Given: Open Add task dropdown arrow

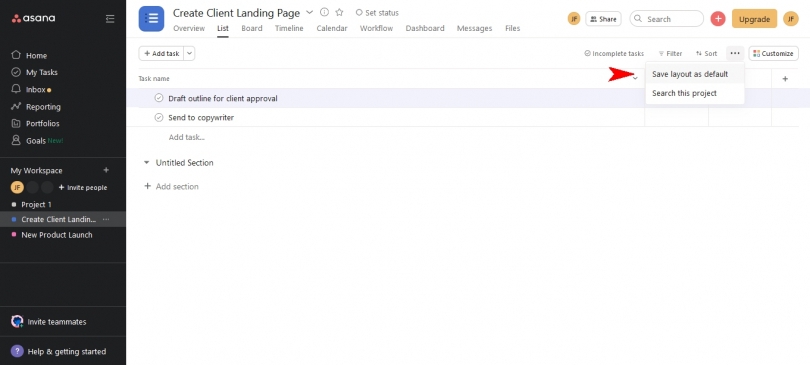Looking at the screenshot, I should tap(189, 53).
